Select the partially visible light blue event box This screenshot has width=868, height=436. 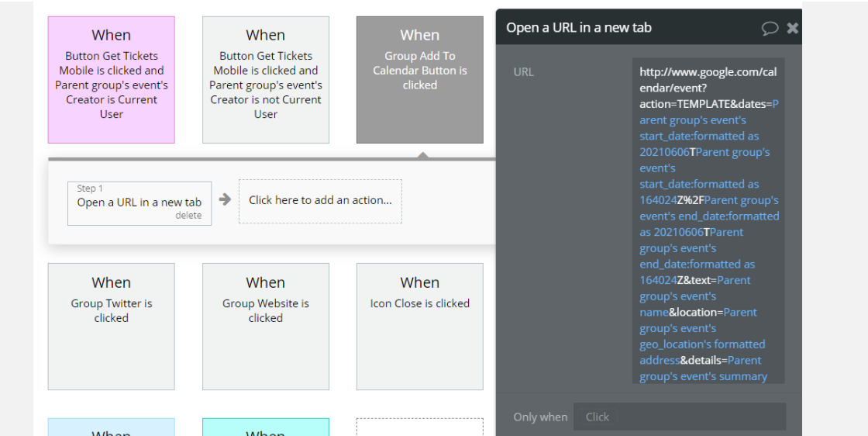coord(112,427)
